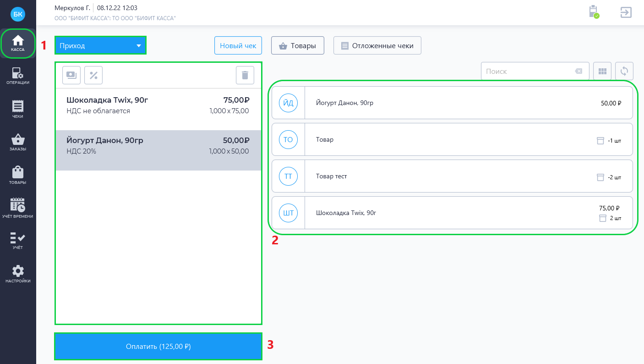This screenshot has width=644, height=364.
Task: Open Отложенные чеки list
Action: [x=377, y=45]
